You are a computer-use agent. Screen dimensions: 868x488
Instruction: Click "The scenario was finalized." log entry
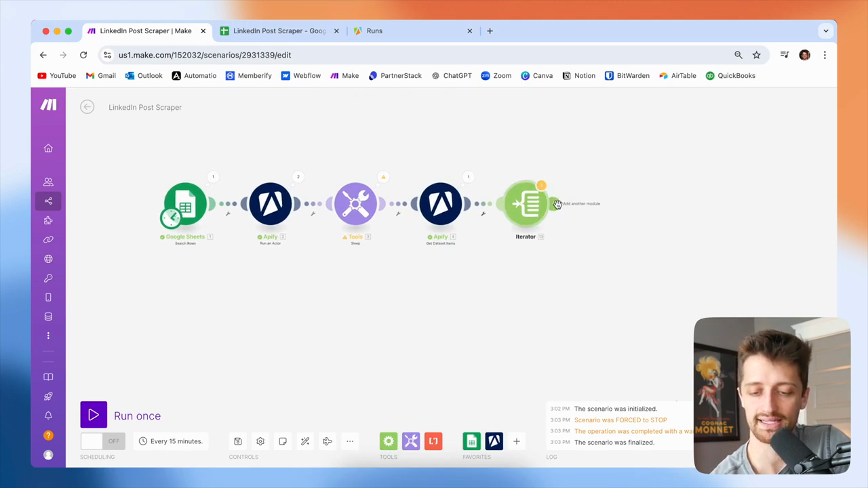(614, 442)
